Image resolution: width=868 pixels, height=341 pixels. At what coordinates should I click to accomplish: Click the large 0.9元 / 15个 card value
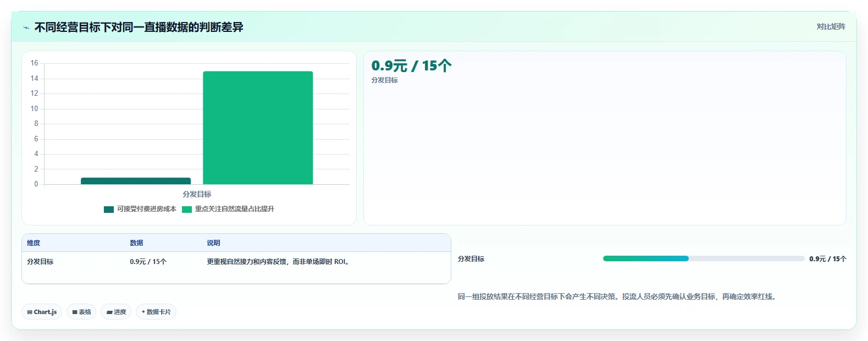[x=411, y=66]
